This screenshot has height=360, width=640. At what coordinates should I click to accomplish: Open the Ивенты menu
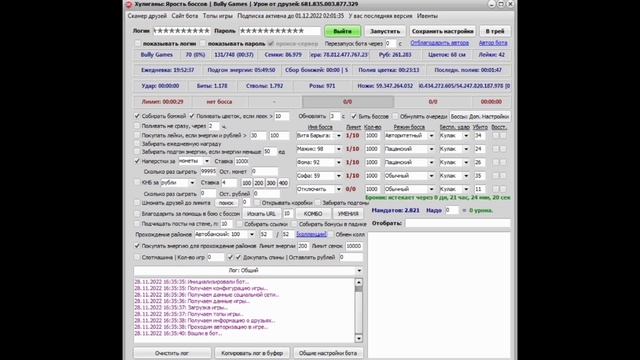(427, 16)
